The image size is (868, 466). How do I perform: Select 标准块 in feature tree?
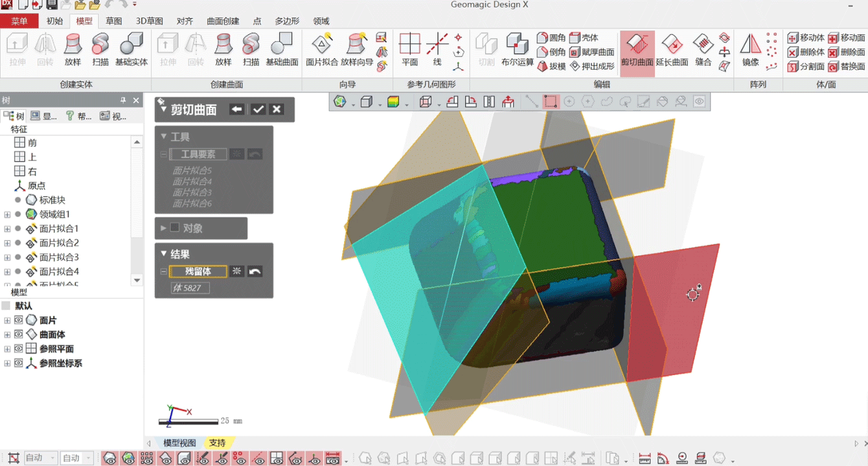[52, 200]
